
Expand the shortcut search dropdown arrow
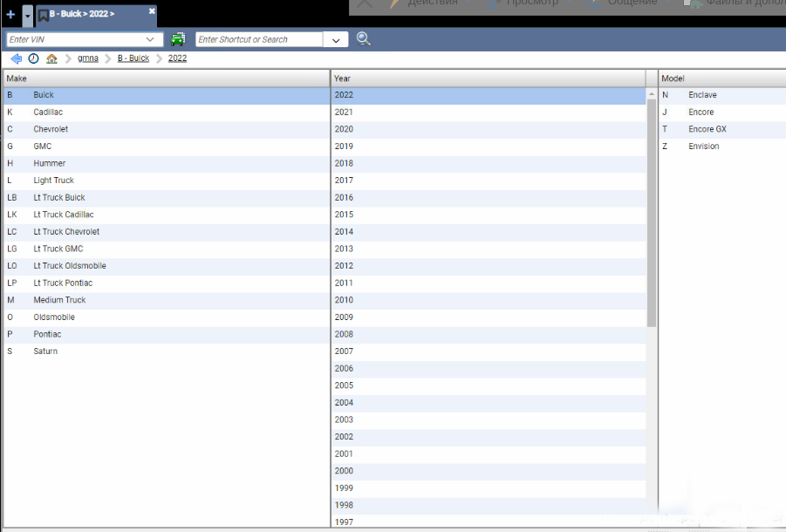pyautogui.click(x=336, y=40)
